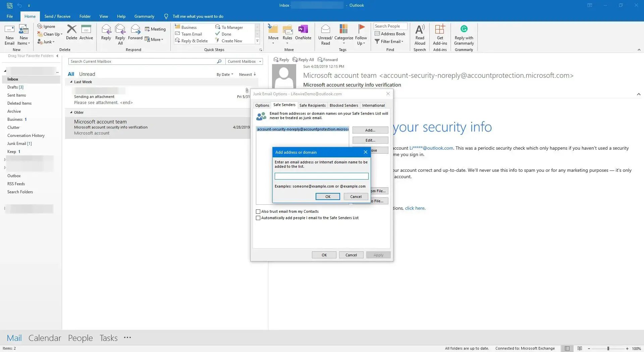Screen dimensions: 644x352
Task: Switch to Blocked Senders tab
Action: pyautogui.click(x=344, y=105)
